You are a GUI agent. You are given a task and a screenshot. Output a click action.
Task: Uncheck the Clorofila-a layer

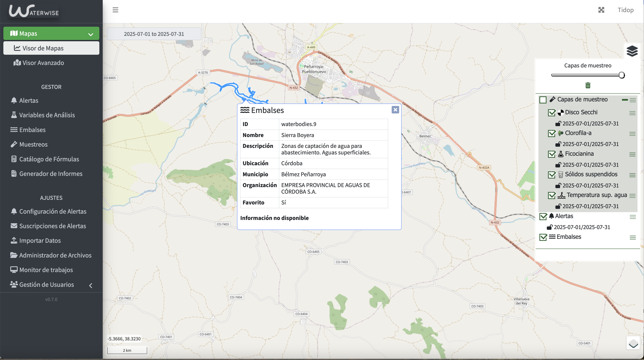[552, 134]
